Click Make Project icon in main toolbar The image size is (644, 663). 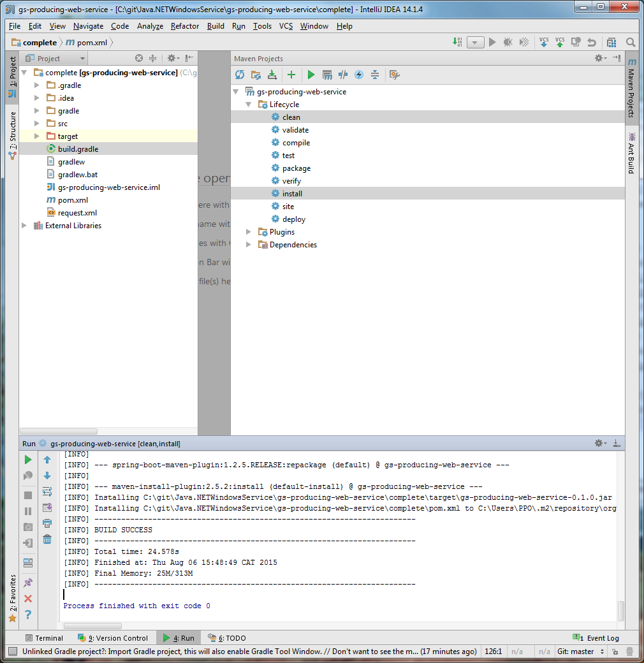pyautogui.click(x=457, y=42)
